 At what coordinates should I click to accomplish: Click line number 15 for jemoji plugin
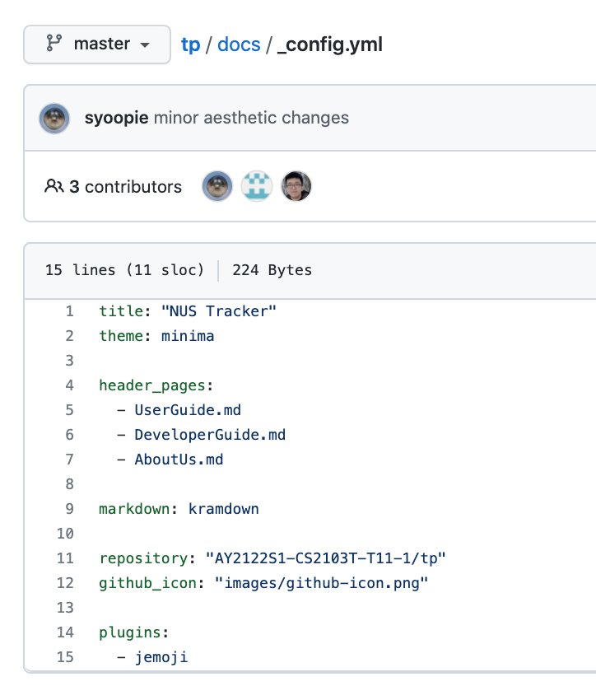65,657
